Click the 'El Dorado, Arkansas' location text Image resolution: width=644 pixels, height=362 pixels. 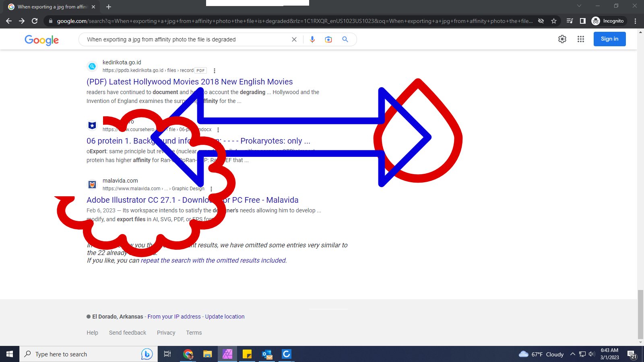click(x=118, y=317)
